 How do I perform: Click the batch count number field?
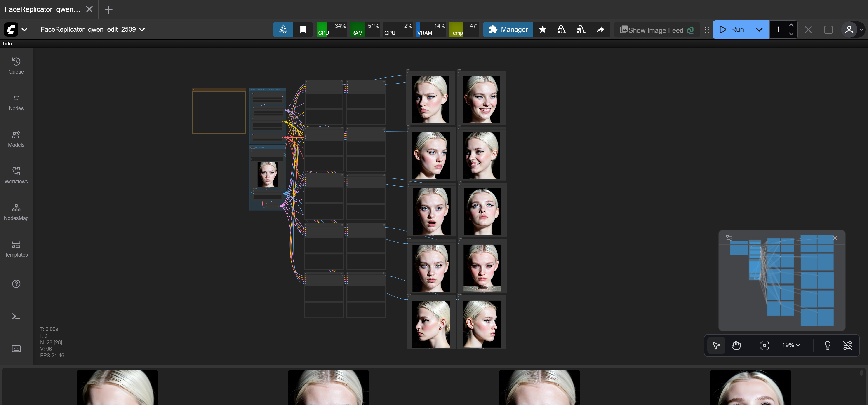(778, 30)
